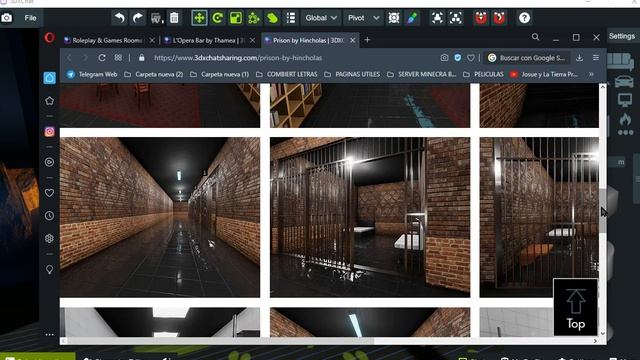Take a browser snapshot with camera icon
Viewport: 640px width, 360px height.
point(444,58)
